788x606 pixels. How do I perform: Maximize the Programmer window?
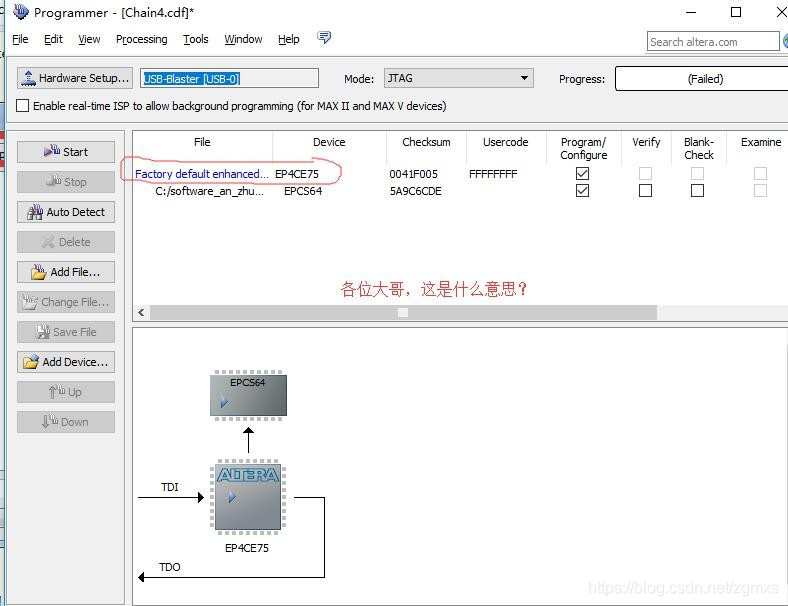click(736, 12)
